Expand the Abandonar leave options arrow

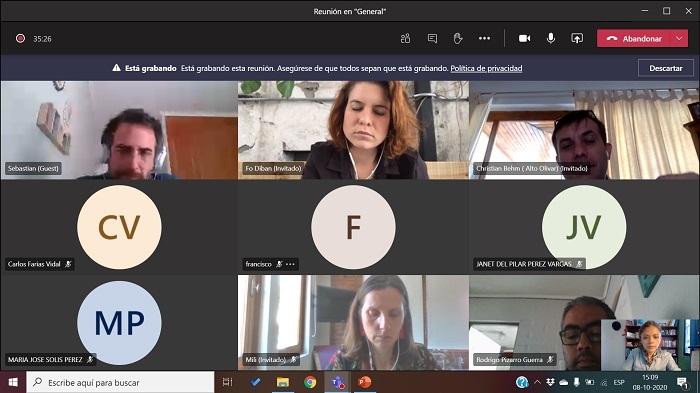(x=679, y=38)
